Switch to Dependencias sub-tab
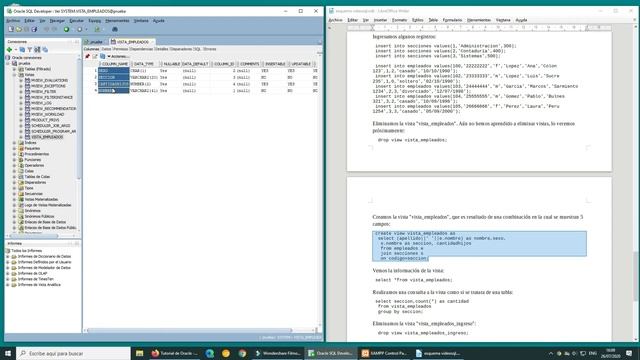Screen dimensions: 640x360 tap(141, 49)
